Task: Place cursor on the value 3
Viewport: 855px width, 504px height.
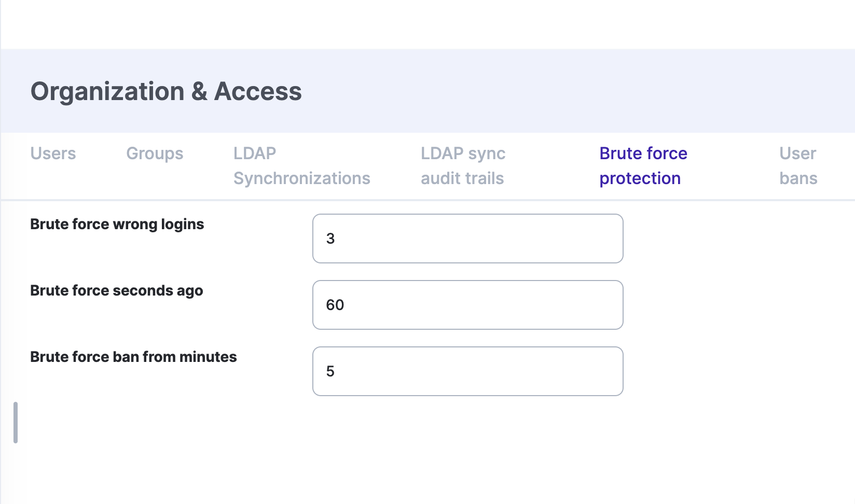Action: click(330, 239)
